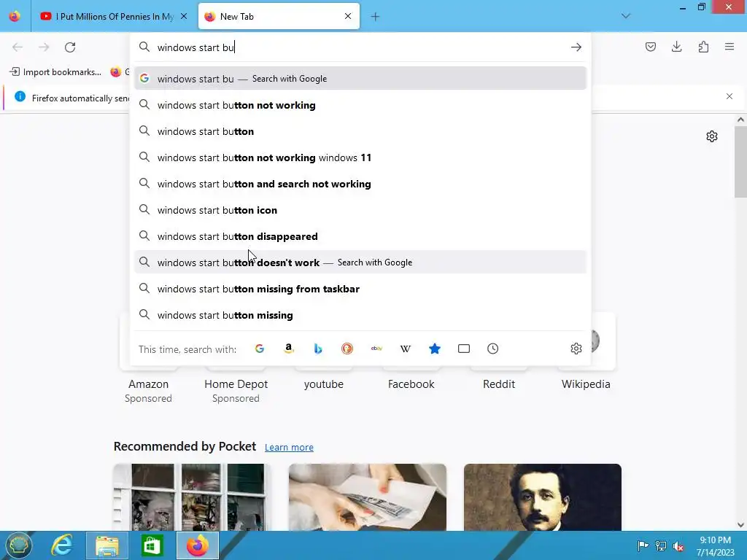Open File Explorer from the taskbar
Image resolution: width=747 pixels, height=560 pixels.
(x=107, y=545)
